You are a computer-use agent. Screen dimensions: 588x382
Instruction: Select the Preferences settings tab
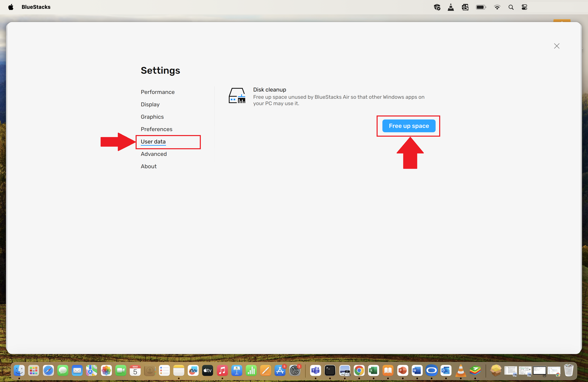click(x=156, y=129)
